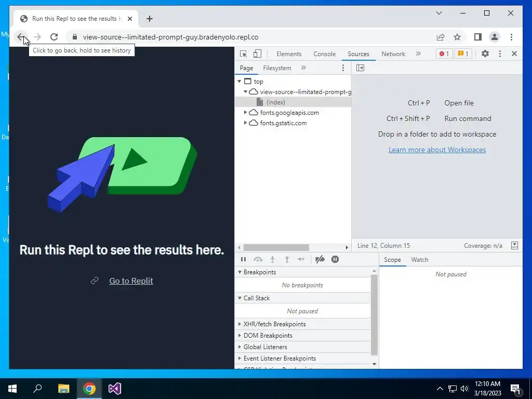Collapse the top frame tree node
The height and width of the screenshot is (399, 532).
tap(239, 82)
